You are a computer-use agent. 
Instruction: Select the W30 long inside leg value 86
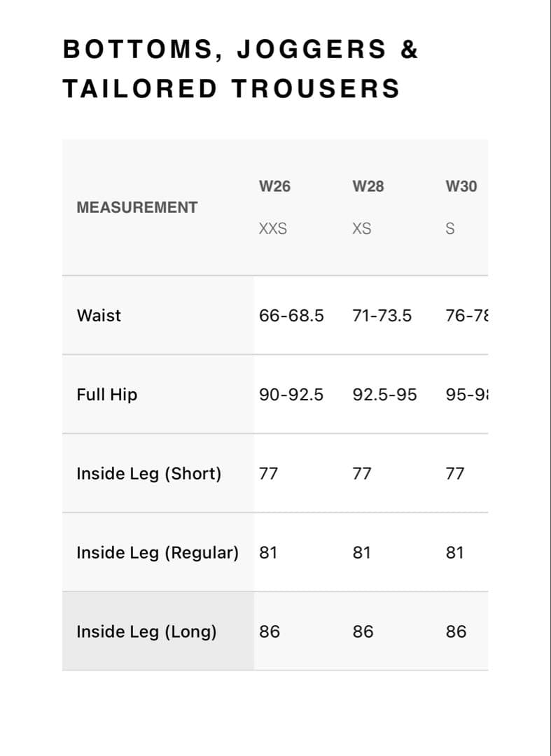(x=456, y=631)
